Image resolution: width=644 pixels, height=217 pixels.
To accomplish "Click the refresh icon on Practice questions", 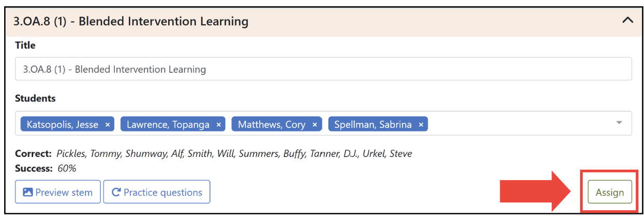I will point(115,192).
